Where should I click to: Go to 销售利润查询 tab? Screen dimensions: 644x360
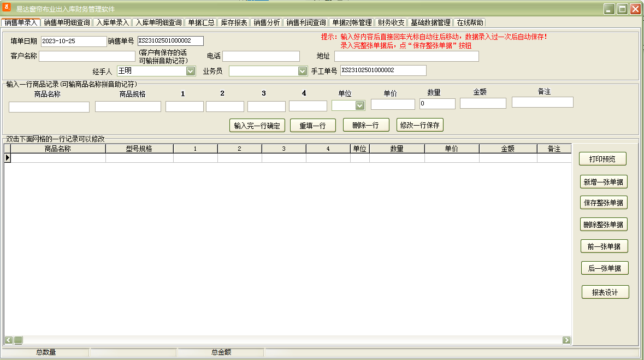point(306,22)
